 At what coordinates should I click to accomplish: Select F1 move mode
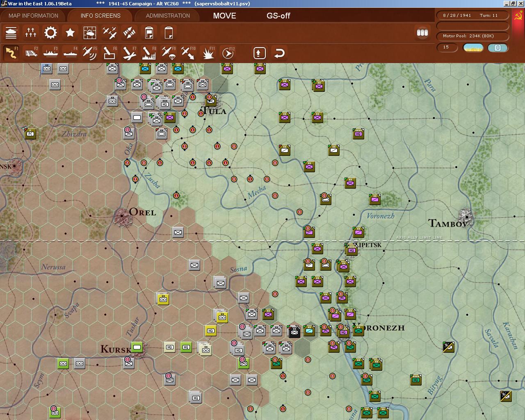[11, 53]
